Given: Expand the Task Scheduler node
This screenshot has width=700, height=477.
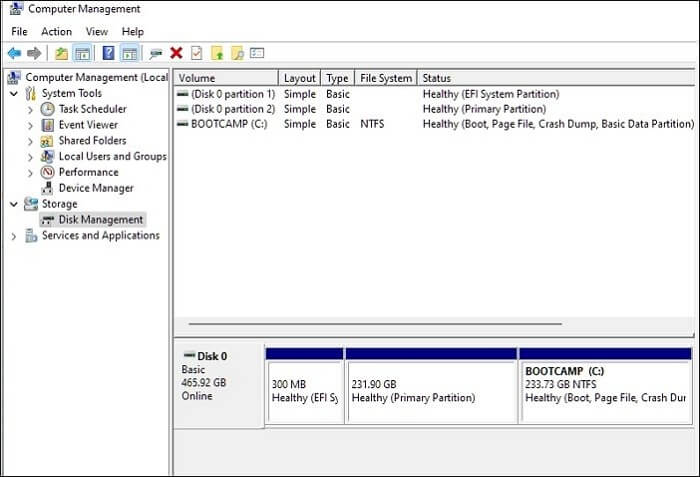Looking at the screenshot, I should pyautogui.click(x=30, y=109).
